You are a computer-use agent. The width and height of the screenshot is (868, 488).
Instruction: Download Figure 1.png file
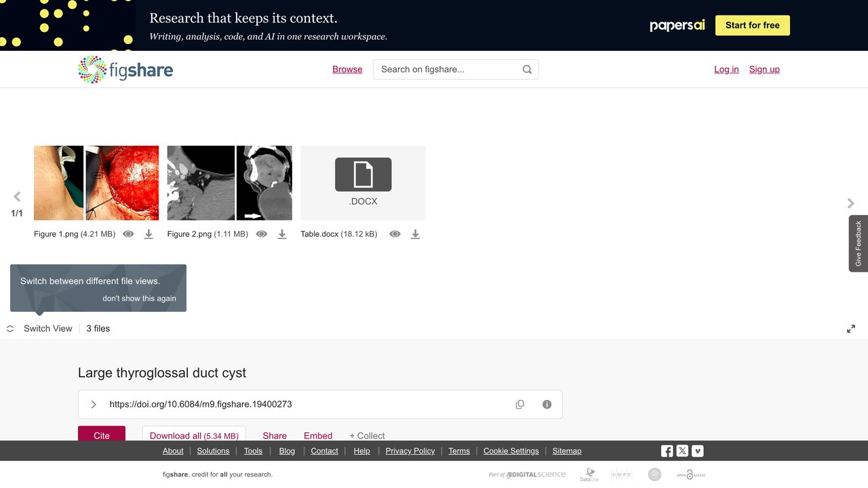(149, 234)
